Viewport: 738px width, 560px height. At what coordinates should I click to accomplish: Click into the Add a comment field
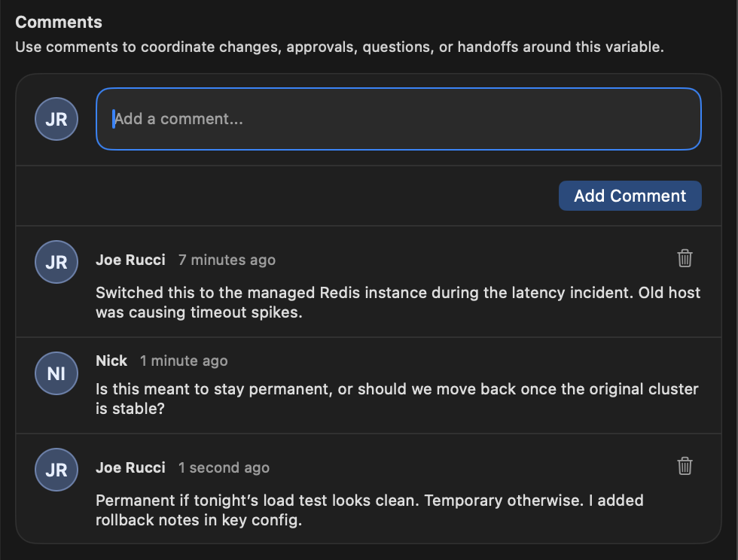398,119
